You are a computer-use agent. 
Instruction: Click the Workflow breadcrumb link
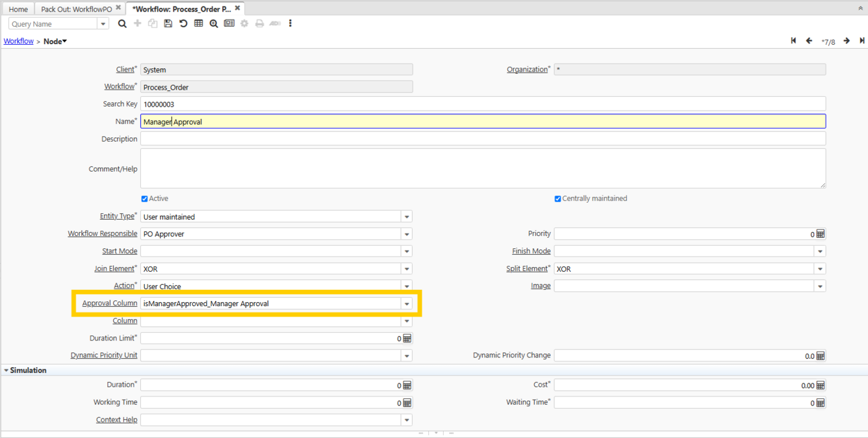pos(18,41)
